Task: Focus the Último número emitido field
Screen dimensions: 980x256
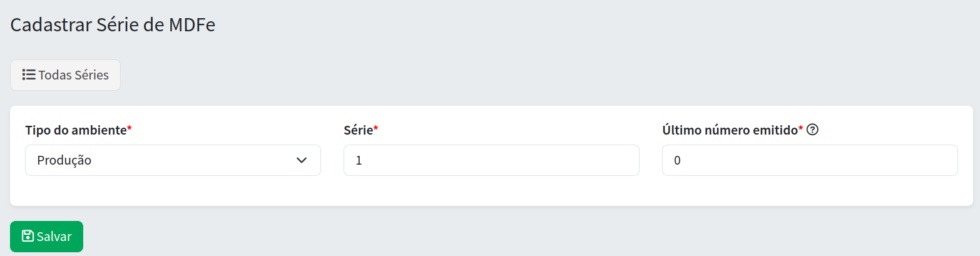Action: tap(810, 160)
